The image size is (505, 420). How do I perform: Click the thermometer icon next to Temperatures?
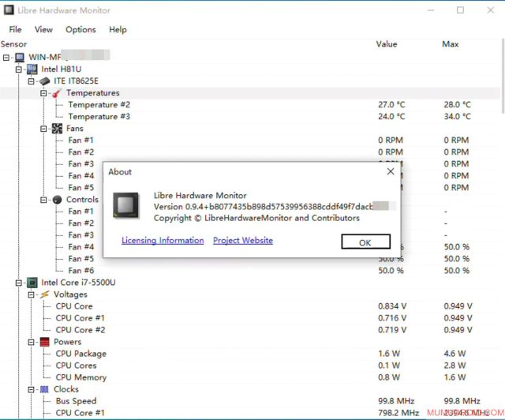tap(57, 93)
